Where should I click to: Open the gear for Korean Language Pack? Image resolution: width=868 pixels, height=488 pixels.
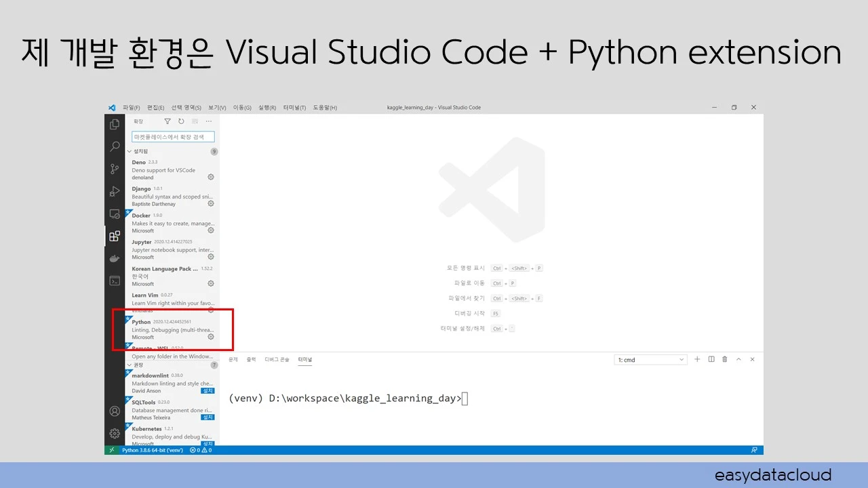(x=211, y=283)
